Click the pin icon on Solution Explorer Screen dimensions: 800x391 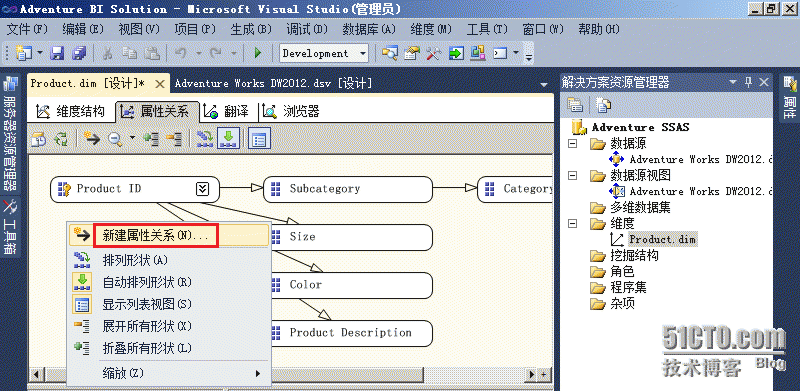(748, 82)
